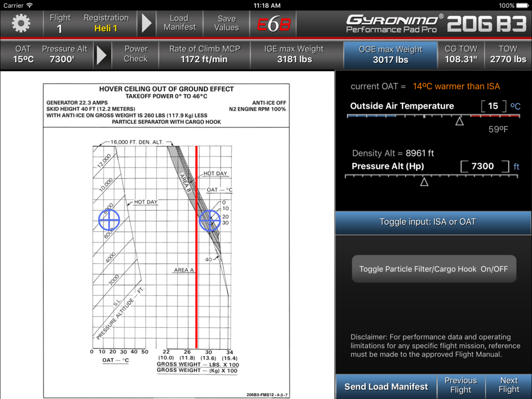
Task: Tap the Density Alt 8961 ft readout
Action: (393, 153)
